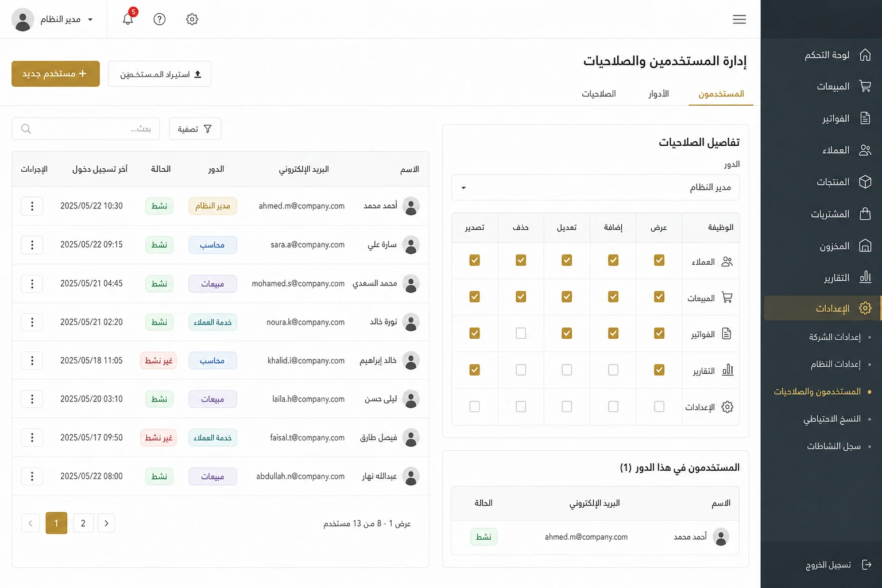This screenshot has width=882, height=588.
Task: Open the settings gear in top bar
Action: (x=192, y=19)
